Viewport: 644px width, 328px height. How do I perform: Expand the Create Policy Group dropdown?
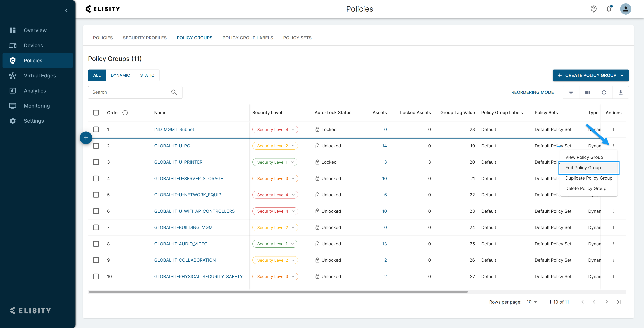click(622, 75)
